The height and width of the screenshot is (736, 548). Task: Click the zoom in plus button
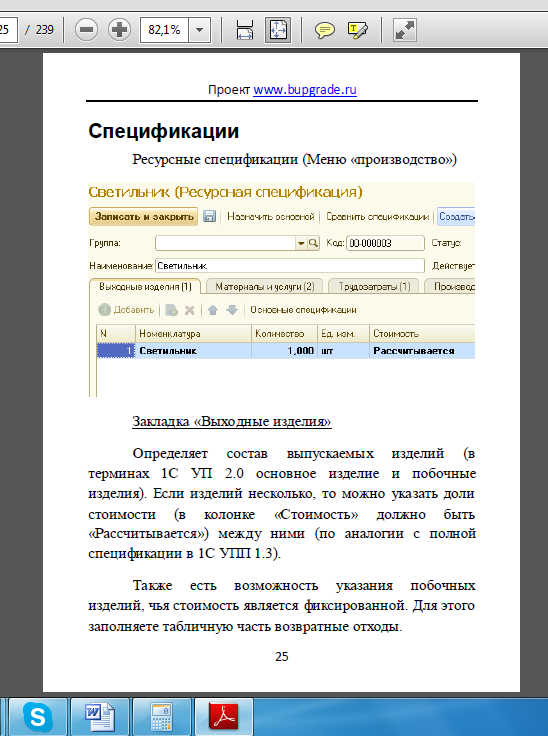pos(119,30)
